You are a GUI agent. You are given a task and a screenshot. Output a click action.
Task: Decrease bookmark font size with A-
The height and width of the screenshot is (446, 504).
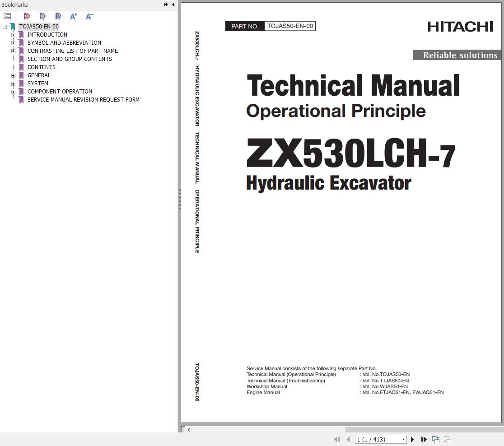click(89, 16)
